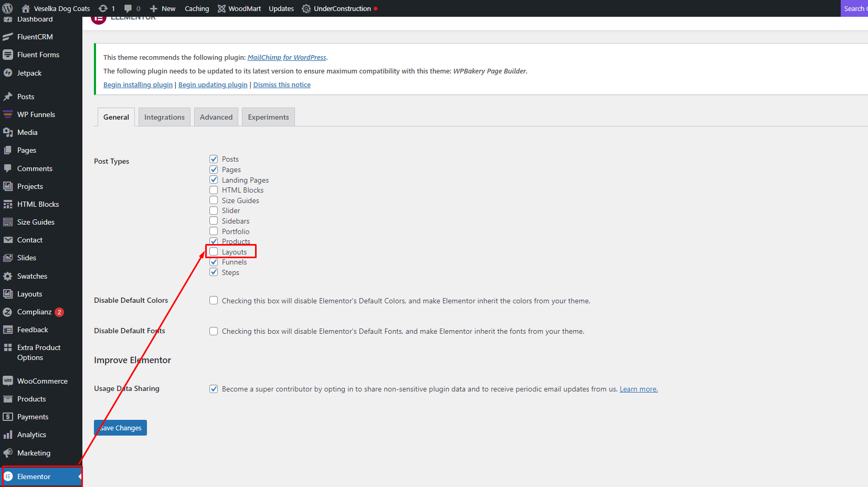Check the Sidebars post type checkbox
This screenshot has width=868, height=487.
pyautogui.click(x=214, y=220)
